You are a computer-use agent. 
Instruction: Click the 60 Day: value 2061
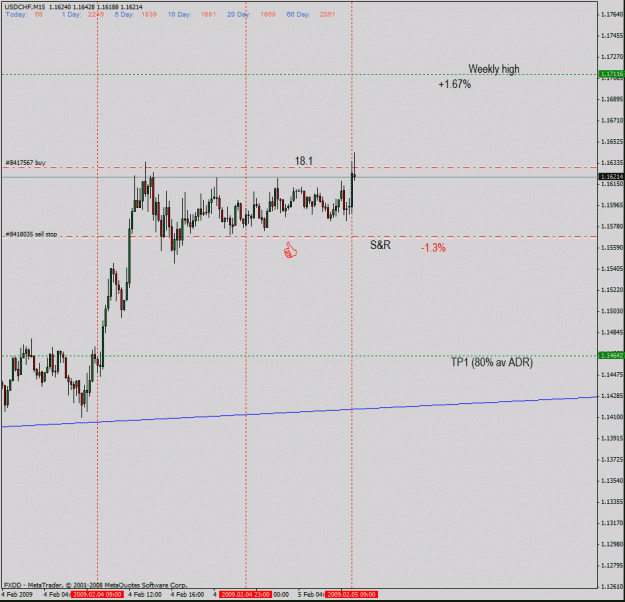327,14
